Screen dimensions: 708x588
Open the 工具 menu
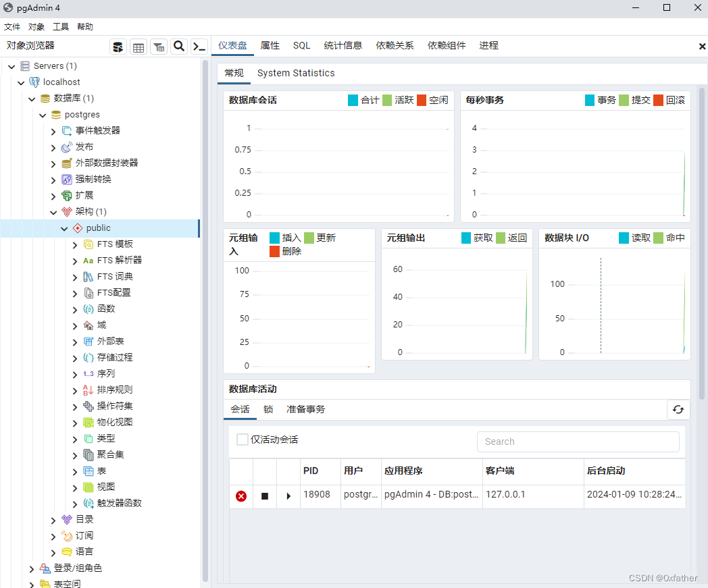point(61,26)
